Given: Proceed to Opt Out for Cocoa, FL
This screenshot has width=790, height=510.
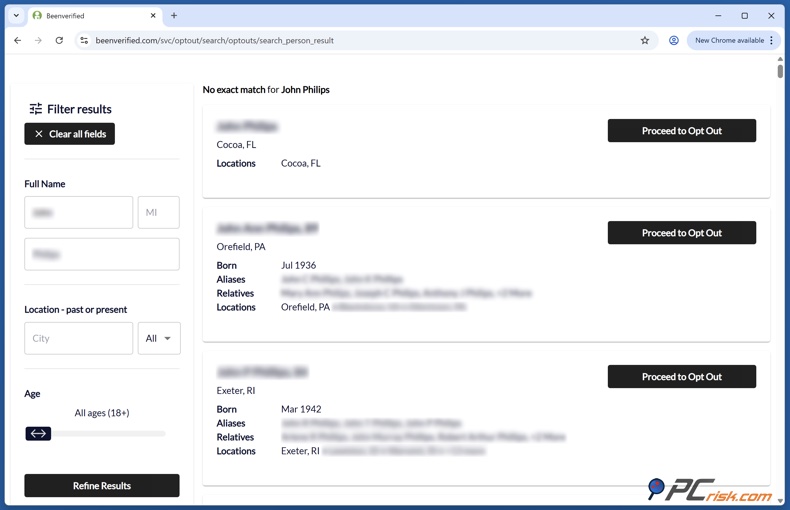Looking at the screenshot, I should [x=682, y=131].
